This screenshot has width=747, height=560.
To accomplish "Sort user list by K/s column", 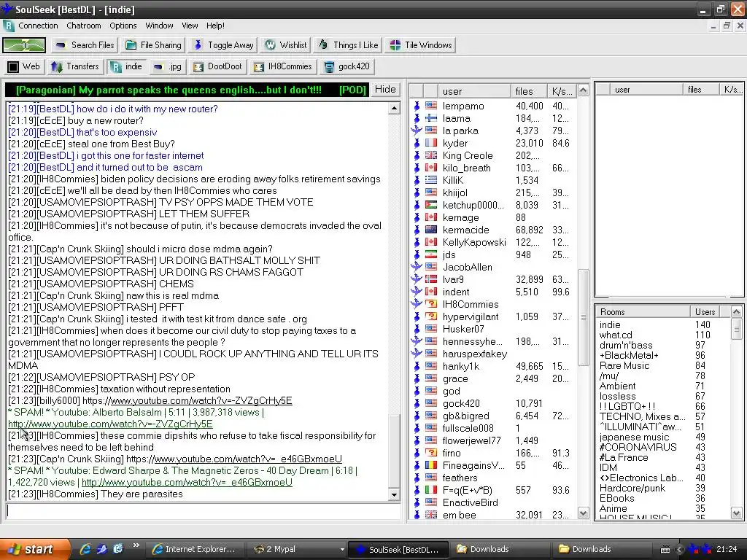I will pos(562,91).
